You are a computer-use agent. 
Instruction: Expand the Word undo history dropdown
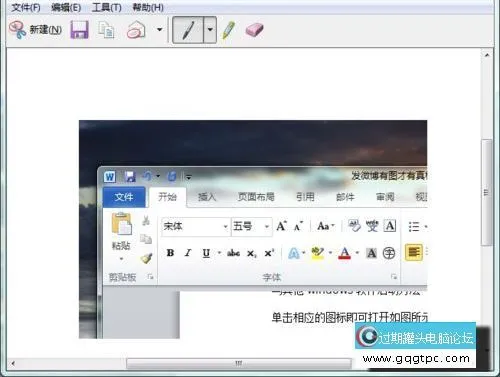point(158,176)
